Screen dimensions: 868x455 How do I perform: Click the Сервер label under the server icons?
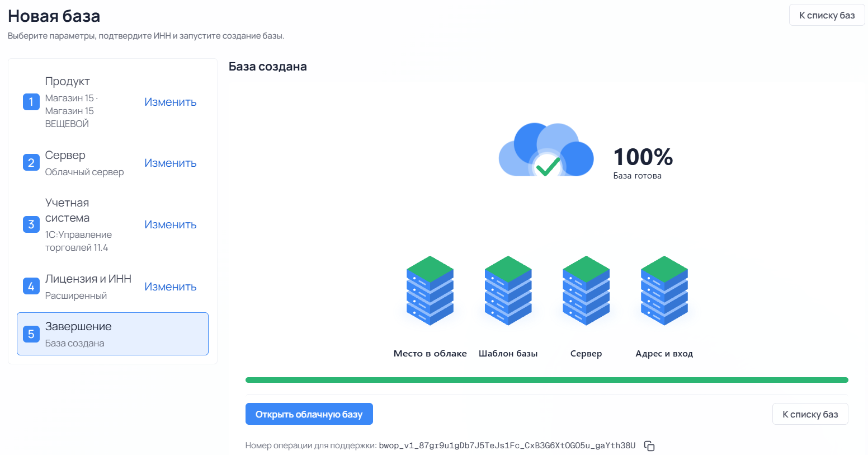pos(586,354)
